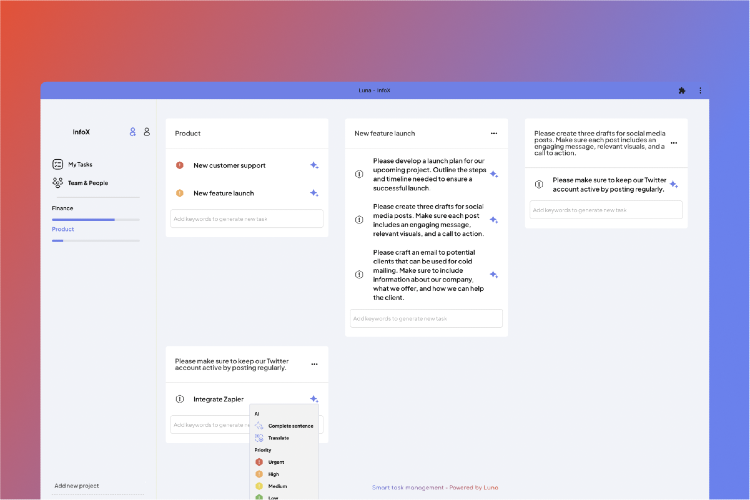Click the orange priority icon for New feature launch
750x500 pixels.
[x=180, y=193]
